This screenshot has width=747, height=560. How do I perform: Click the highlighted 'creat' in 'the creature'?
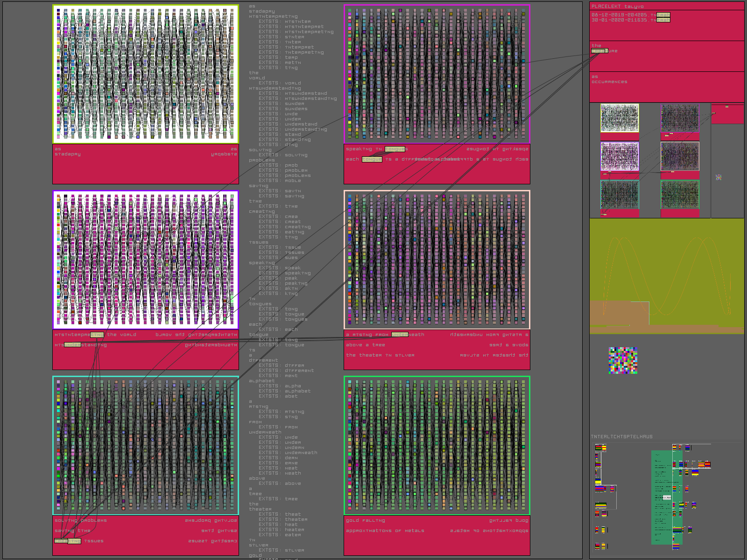click(x=599, y=51)
